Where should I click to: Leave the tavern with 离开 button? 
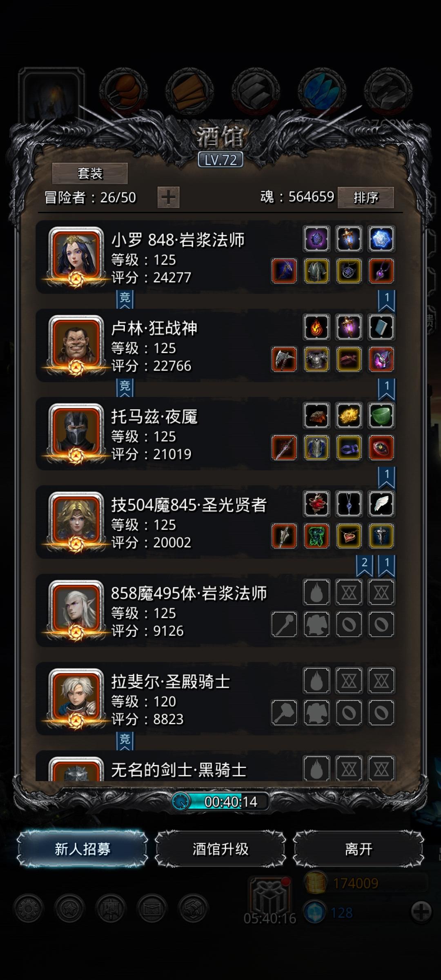click(x=359, y=849)
